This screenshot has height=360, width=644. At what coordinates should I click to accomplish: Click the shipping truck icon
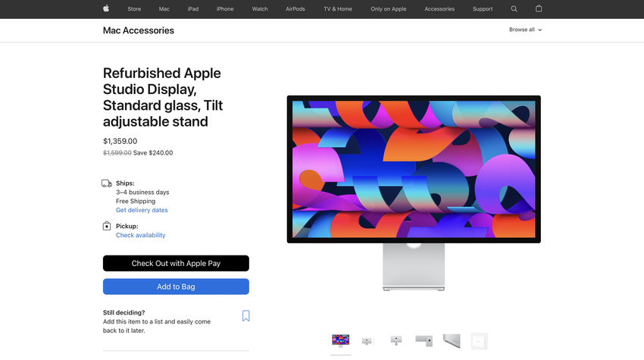coord(107,183)
